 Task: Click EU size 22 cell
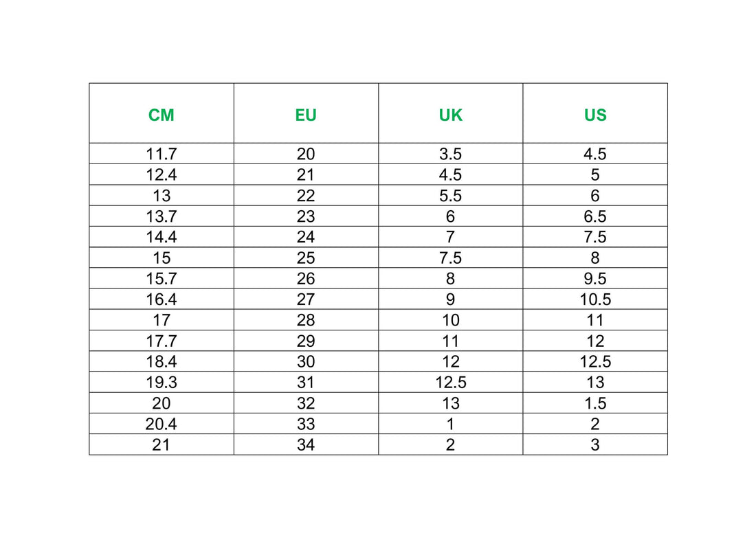click(x=306, y=196)
